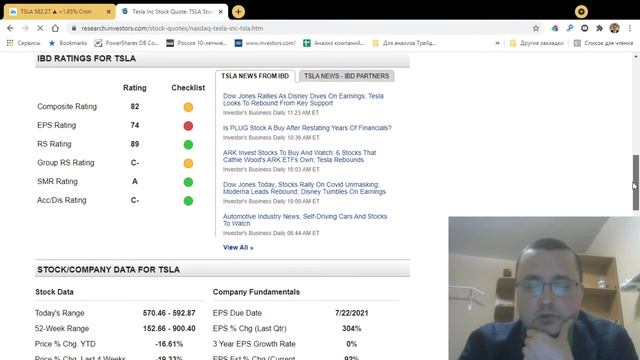Click the Today's Range value 570.46 - 592.87

click(x=169, y=313)
